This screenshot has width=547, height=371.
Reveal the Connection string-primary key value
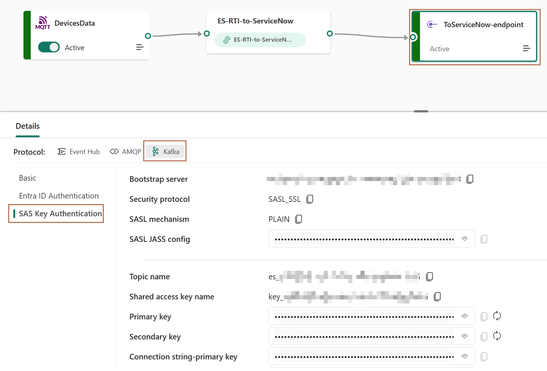point(464,356)
